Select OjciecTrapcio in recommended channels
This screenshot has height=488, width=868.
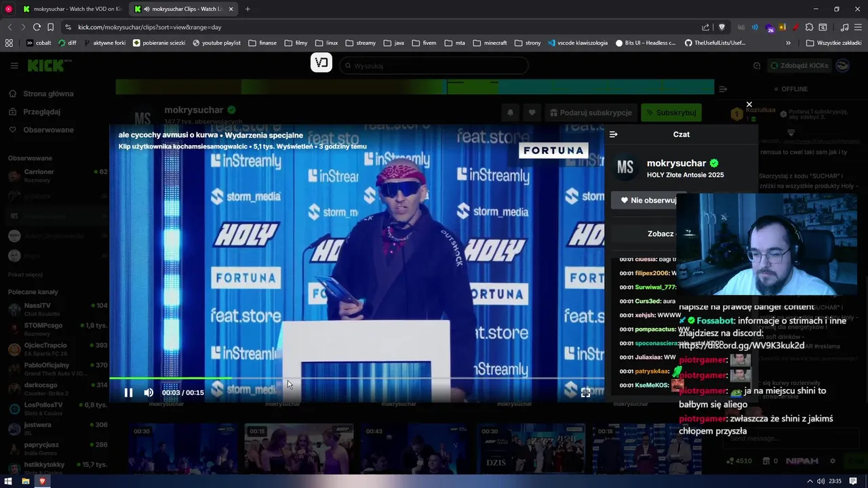[x=58, y=349]
